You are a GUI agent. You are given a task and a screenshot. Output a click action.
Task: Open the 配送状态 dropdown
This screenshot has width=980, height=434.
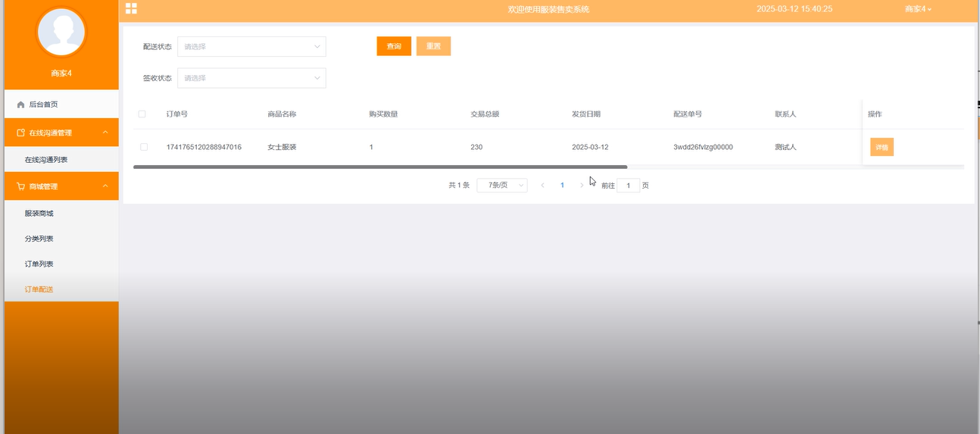(x=251, y=46)
